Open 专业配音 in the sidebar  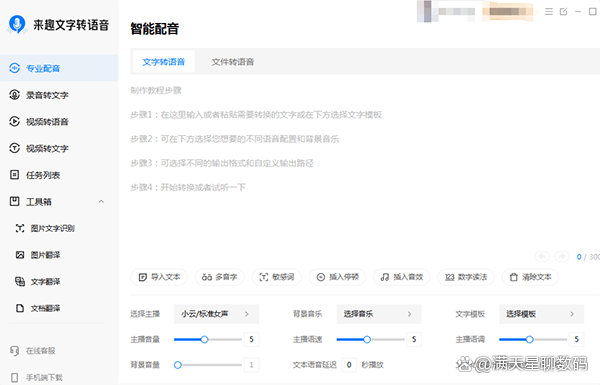tap(59, 68)
